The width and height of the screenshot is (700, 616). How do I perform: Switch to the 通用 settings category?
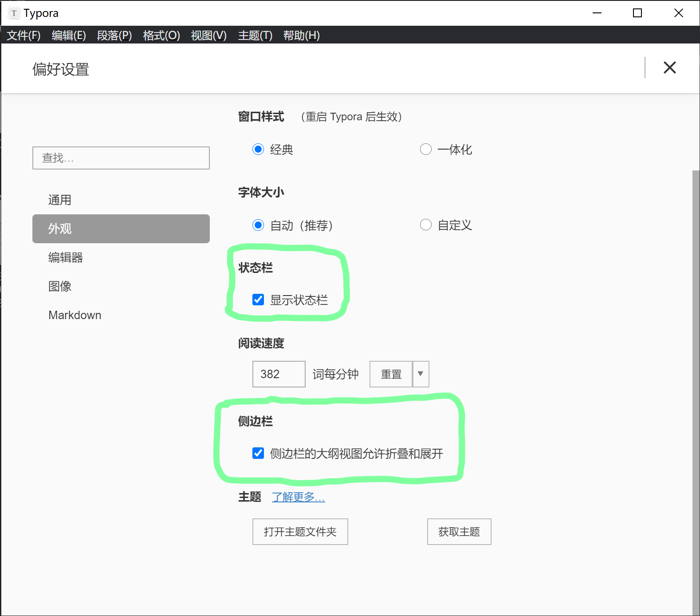click(121, 200)
